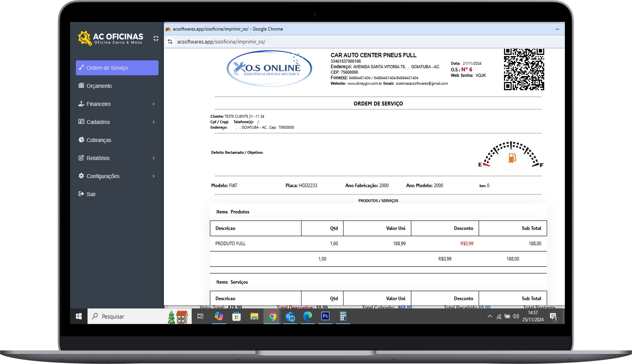Click the AC Oficinas logo

(110, 38)
